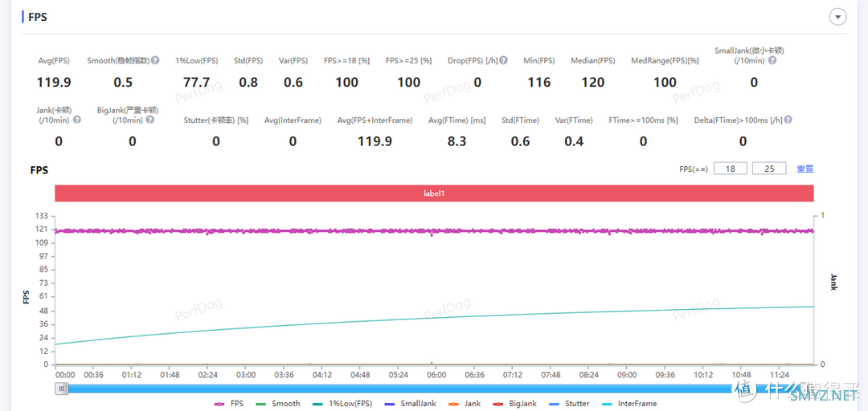Click the FPS threshold field showing 18
The height and width of the screenshot is (411, 868).
(730, 169)
